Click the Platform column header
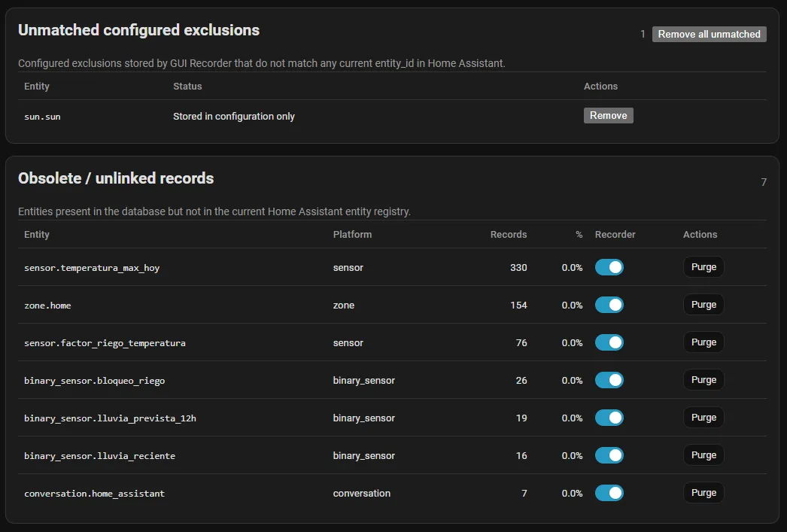This screenshot has height=532, width=787. 352,234
